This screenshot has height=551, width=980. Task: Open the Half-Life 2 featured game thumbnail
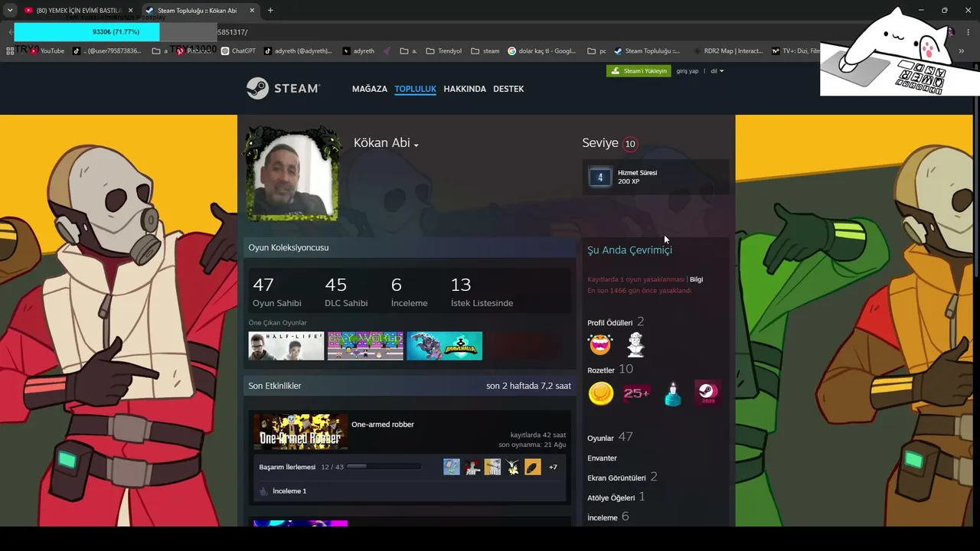click(286, 346)
